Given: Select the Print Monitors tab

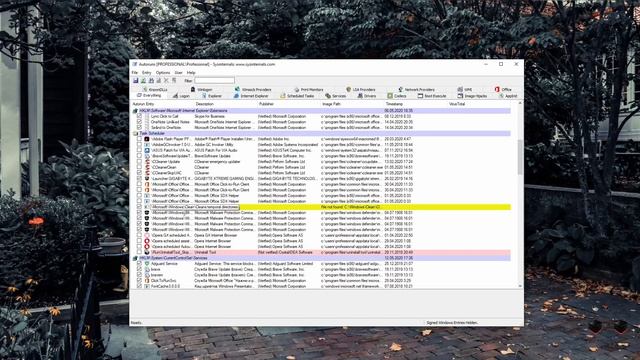Looking at the screenshot, I should pyautogui.click(x=309, y=89).
